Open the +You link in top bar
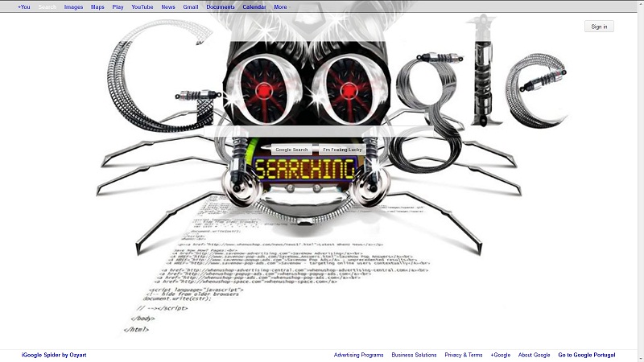This screenshot has width=644, height=362. coord(24,7)
